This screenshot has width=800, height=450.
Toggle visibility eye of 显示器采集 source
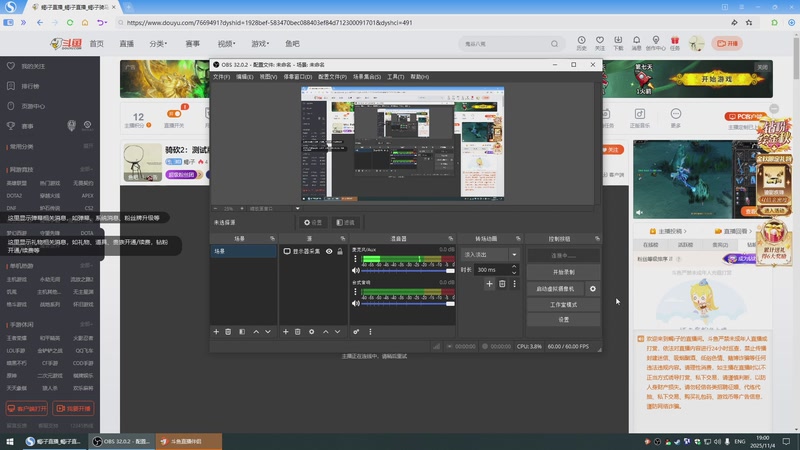pos(329,252)
